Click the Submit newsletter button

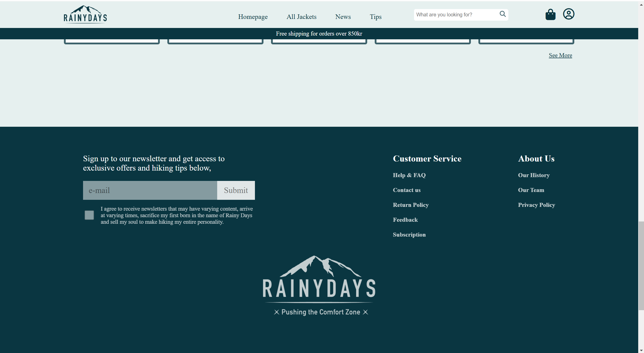[236, 190]
